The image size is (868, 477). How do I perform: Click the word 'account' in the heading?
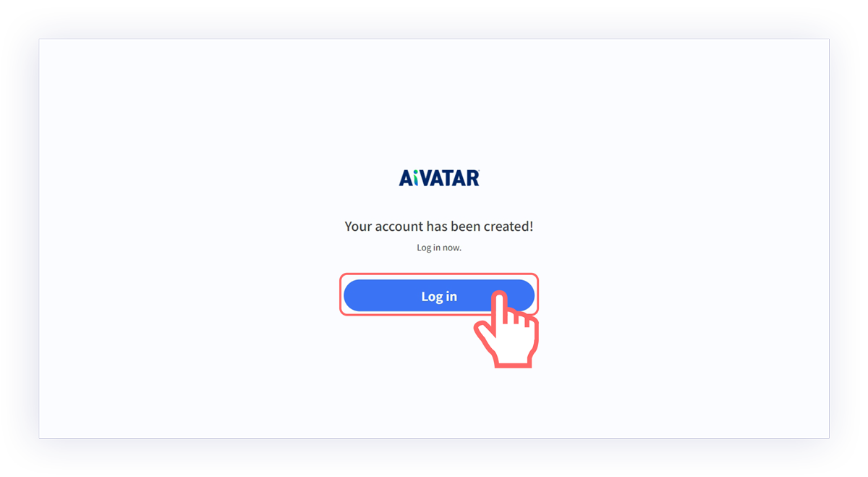click(399, 227)
